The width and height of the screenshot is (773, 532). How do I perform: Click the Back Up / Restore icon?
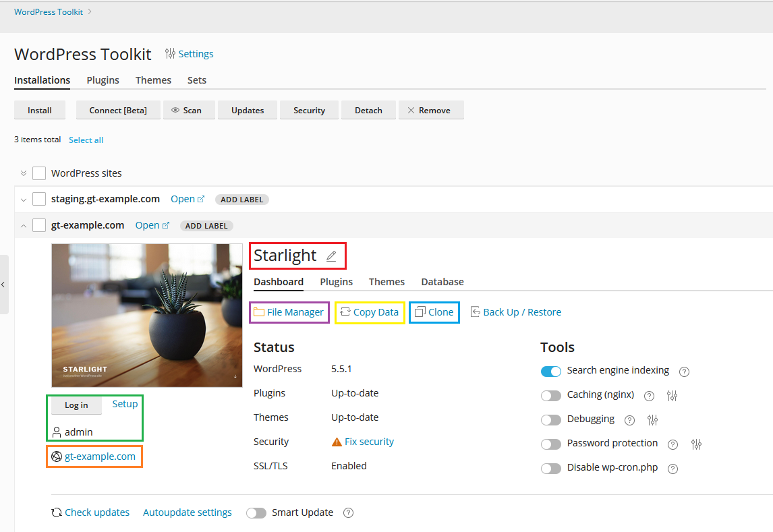pos(476,312)
